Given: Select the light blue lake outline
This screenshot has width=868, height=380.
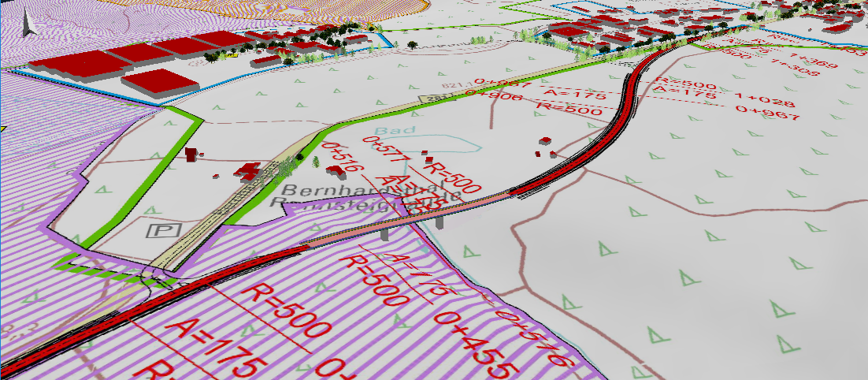Looking at the screenshot, I should click(x=449, y=142).
